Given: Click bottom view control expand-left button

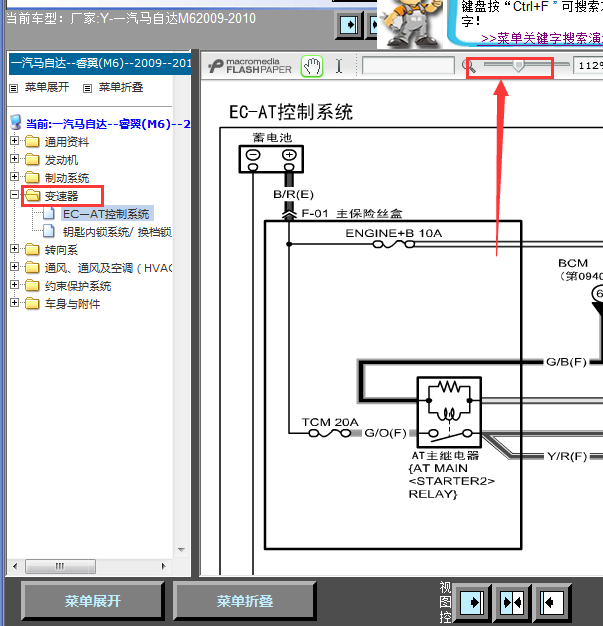Looking at the screenshot, I should [552, 602].
